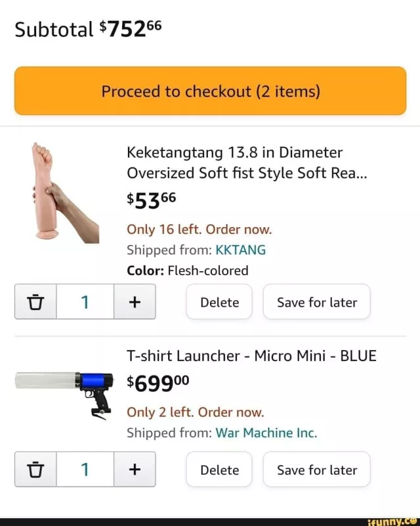
Task: Open KKTANG seller link
Action: coord(240,250)
